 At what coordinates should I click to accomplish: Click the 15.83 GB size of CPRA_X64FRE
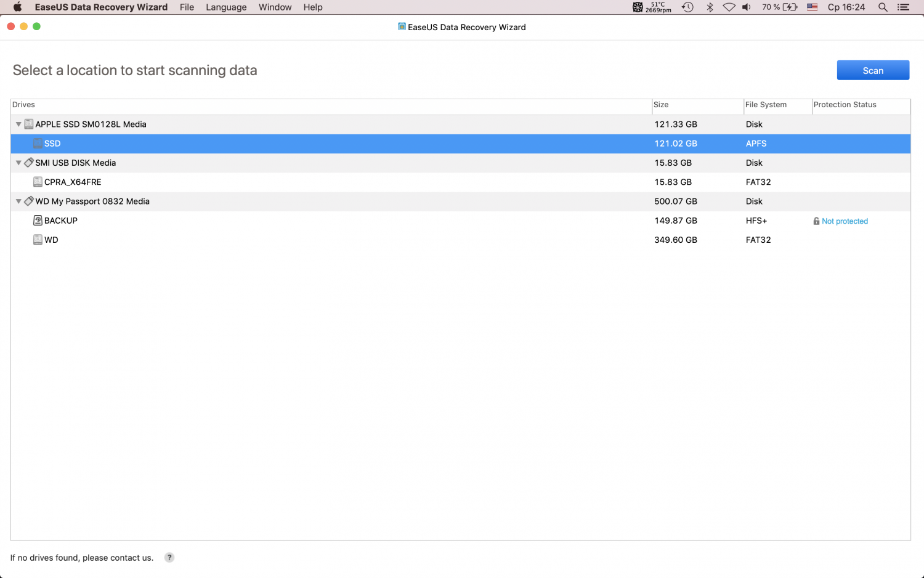[673, 182]
